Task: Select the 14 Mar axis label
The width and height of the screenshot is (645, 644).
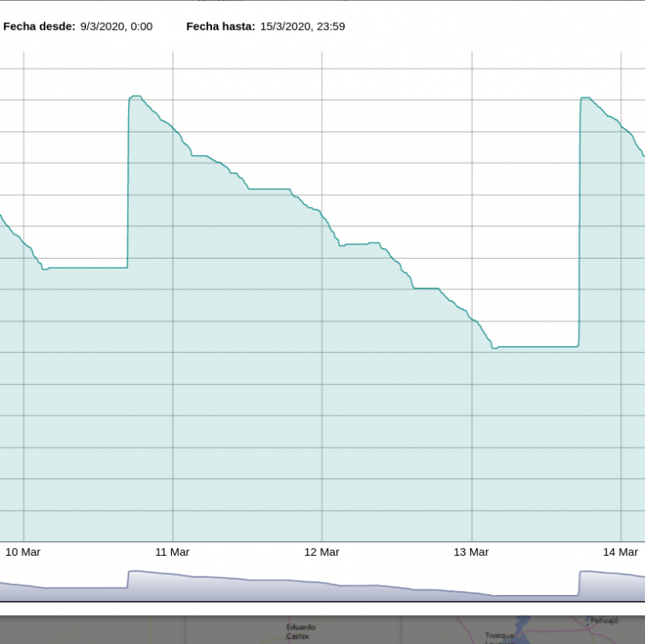Action: pos(620,552)
